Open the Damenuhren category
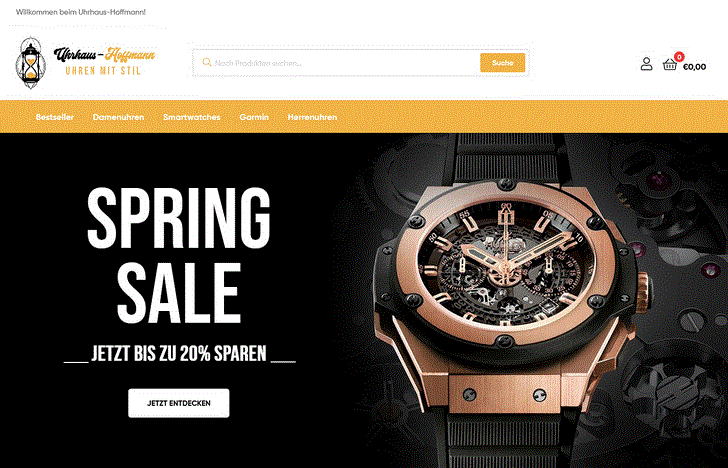The height and width of the screenshot is (468, 728). pyautogui.click(x=118, y=117)
